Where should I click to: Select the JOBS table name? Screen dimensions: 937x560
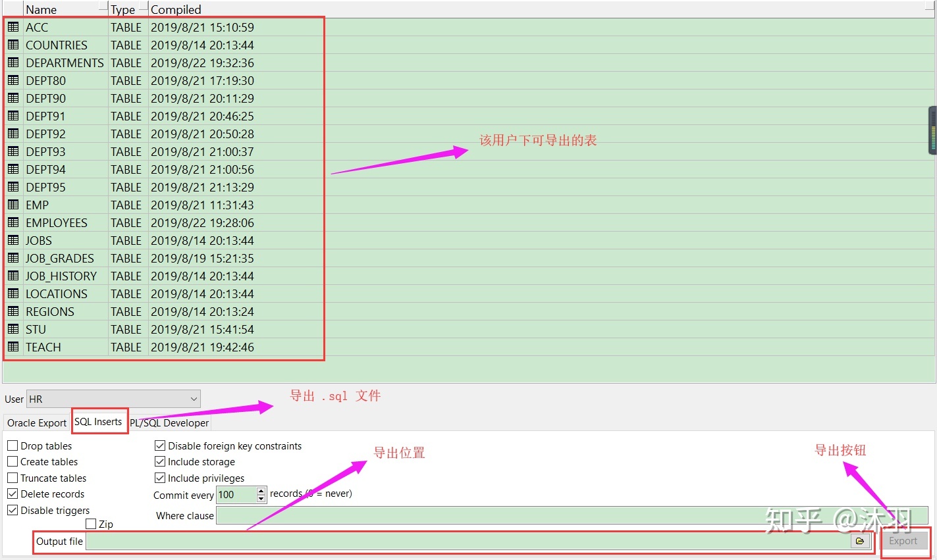click(39, 240)
